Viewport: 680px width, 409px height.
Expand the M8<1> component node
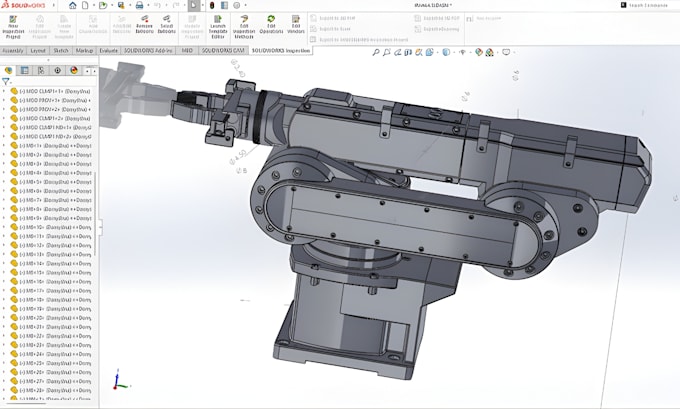(4, 146)
